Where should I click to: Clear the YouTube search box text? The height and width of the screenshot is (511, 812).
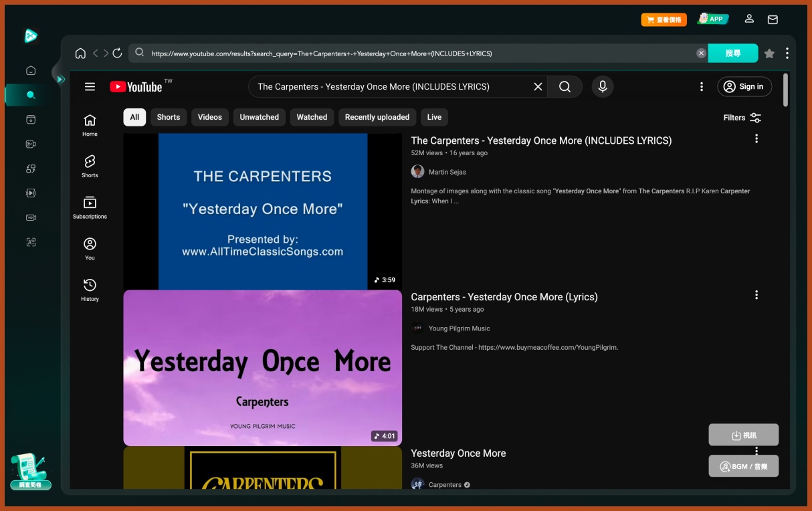click(538, 86)
